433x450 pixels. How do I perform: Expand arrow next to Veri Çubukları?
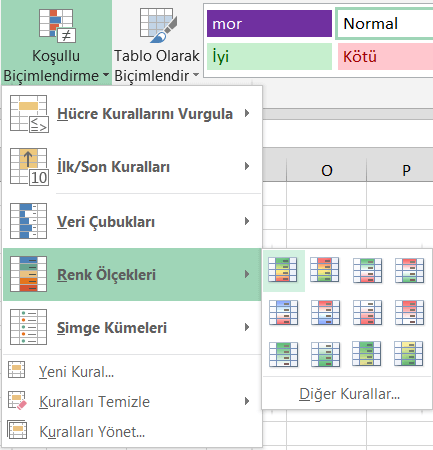click(247, 221)
